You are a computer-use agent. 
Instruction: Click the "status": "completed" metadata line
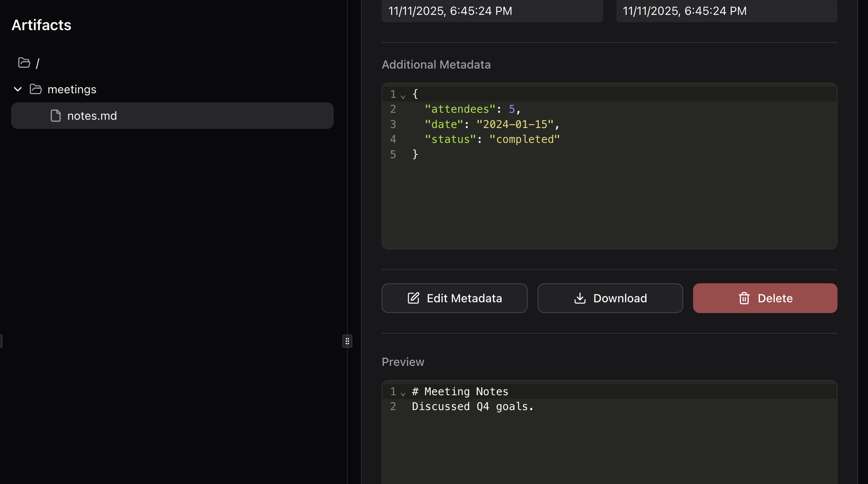point(492,140)
